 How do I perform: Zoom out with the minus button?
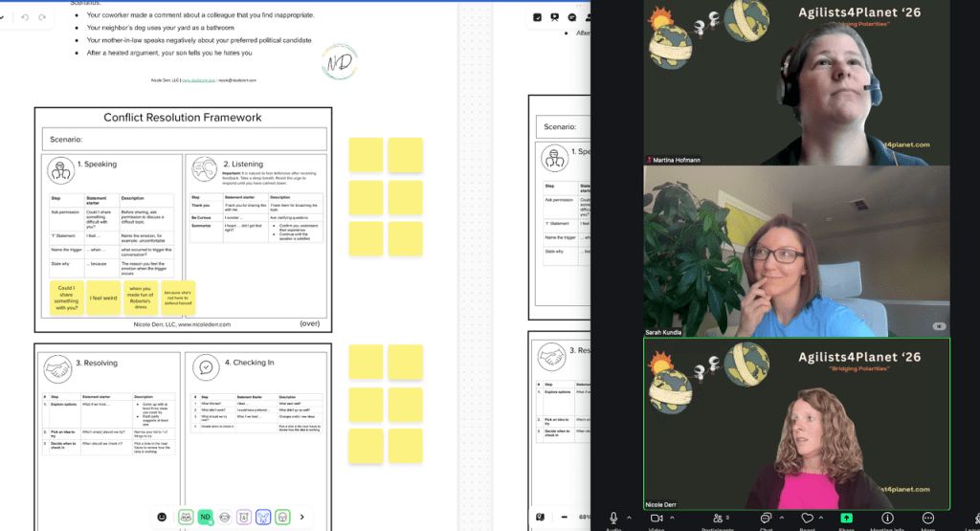point(565,518)
